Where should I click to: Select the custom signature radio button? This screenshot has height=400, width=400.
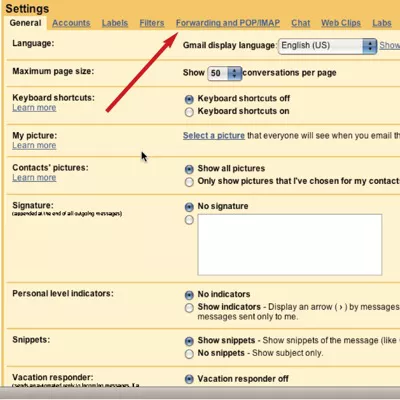tap(189, 220)
